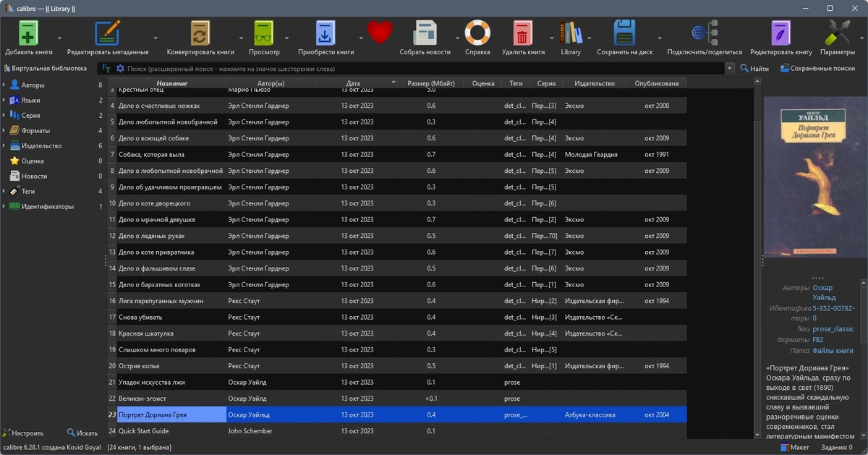Click the Подключить/поделиться icon
The width and height of the screenshot is (868, 455).
coord(705,34)
